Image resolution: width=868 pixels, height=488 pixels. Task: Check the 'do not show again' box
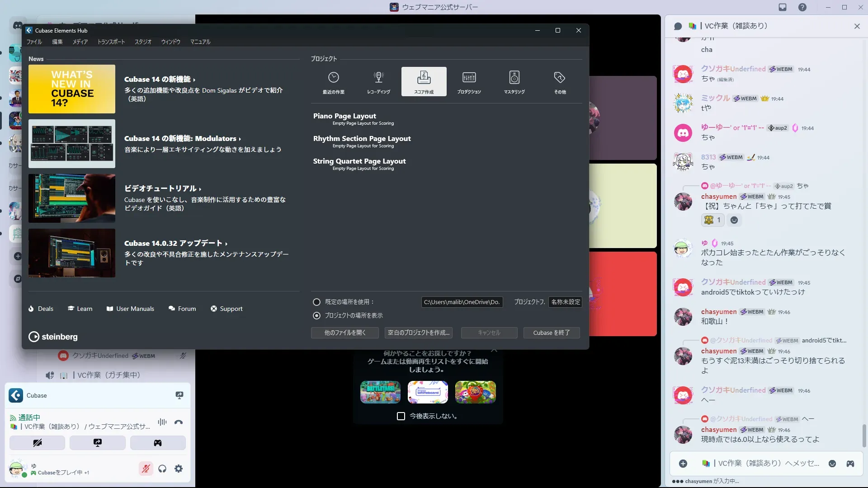click(x=401, y=416)
